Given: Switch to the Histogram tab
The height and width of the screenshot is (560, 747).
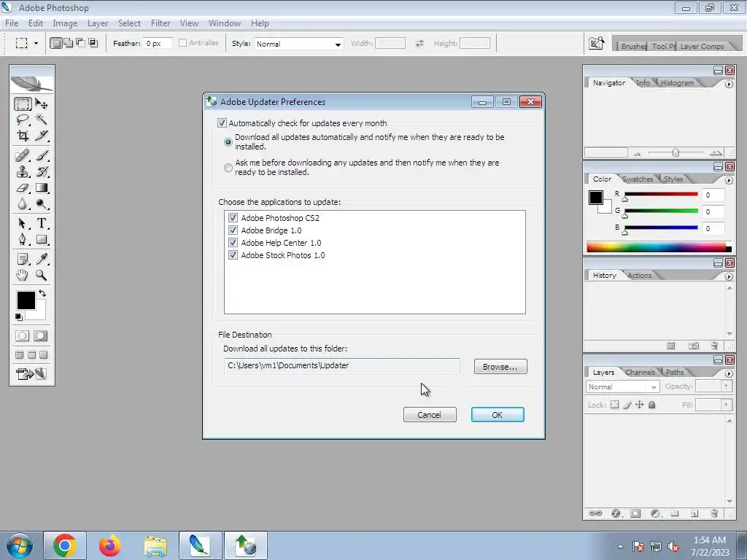Looking at the screenshot, I should pos(677,83).
